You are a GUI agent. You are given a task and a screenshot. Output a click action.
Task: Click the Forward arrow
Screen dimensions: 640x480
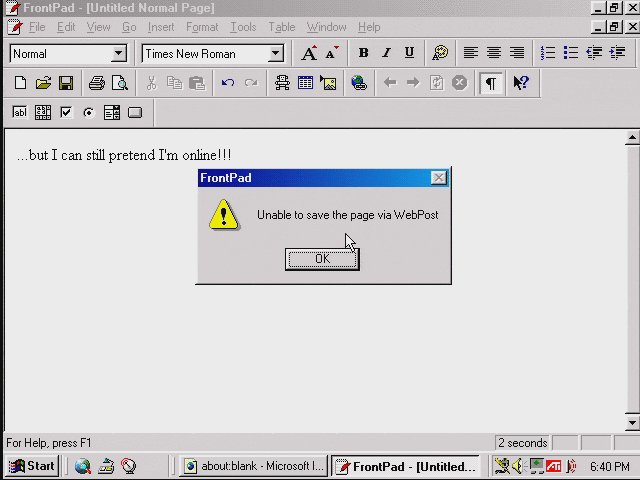click(413, 83)
